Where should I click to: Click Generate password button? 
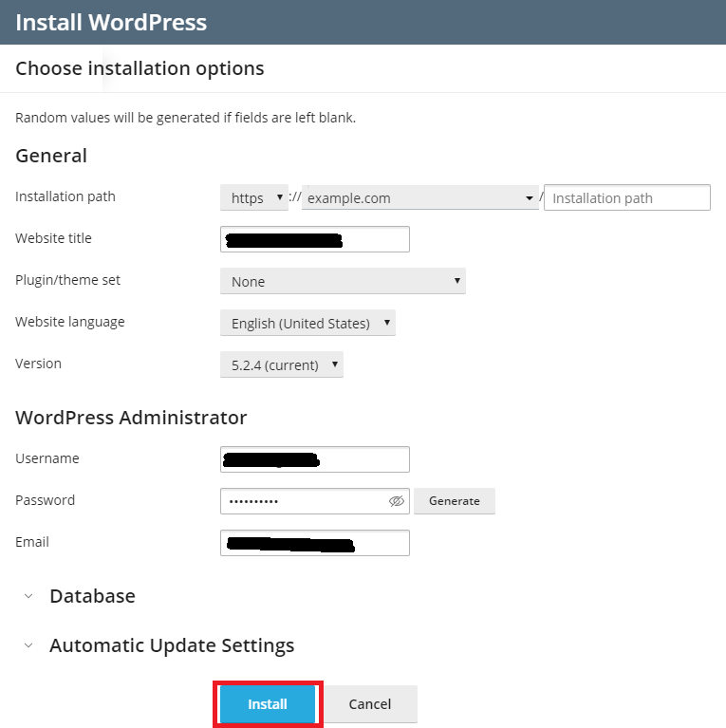[455, 501]
